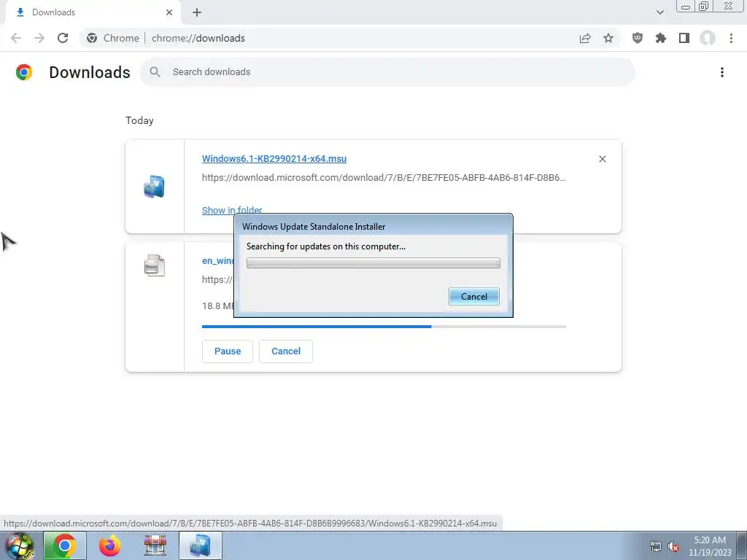This screenshot has width=747, height=560.
Task: Bookmark this tab with the star icon
Action: 608,38
